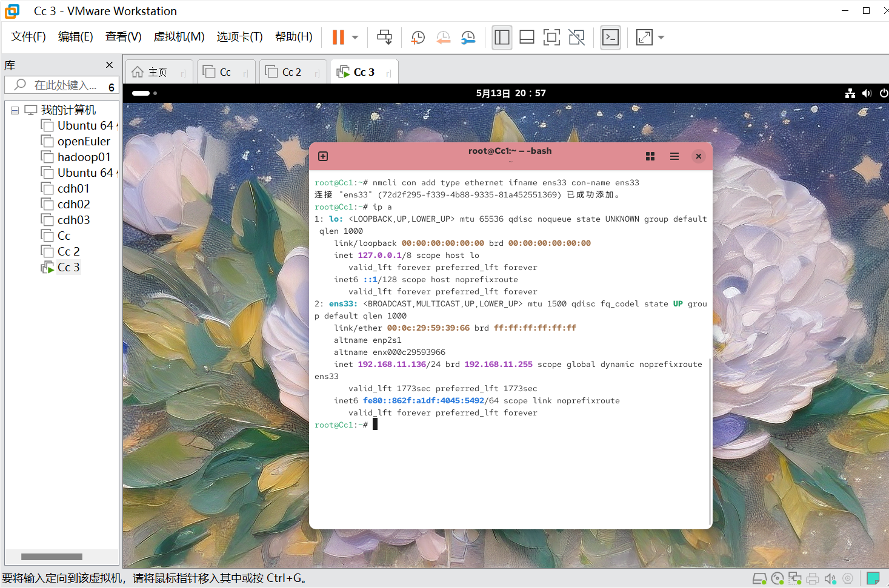Click the guest volume icon

point(867,93)
